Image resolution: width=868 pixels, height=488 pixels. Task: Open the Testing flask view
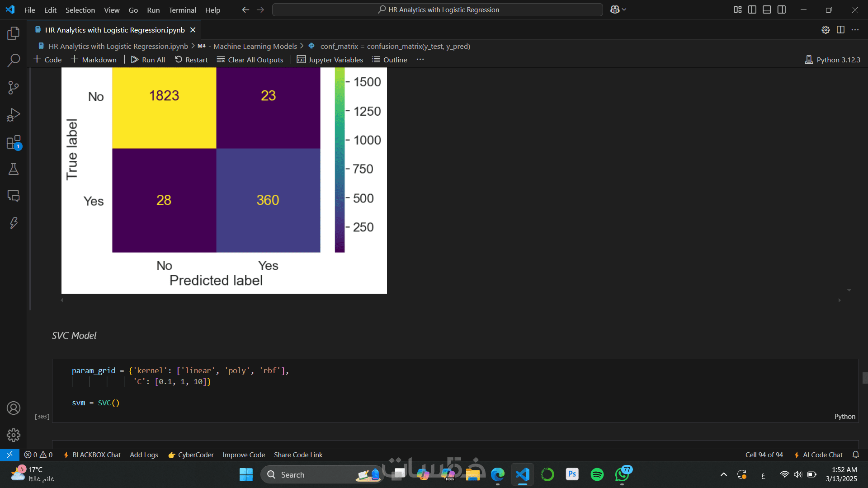(14, 169)
